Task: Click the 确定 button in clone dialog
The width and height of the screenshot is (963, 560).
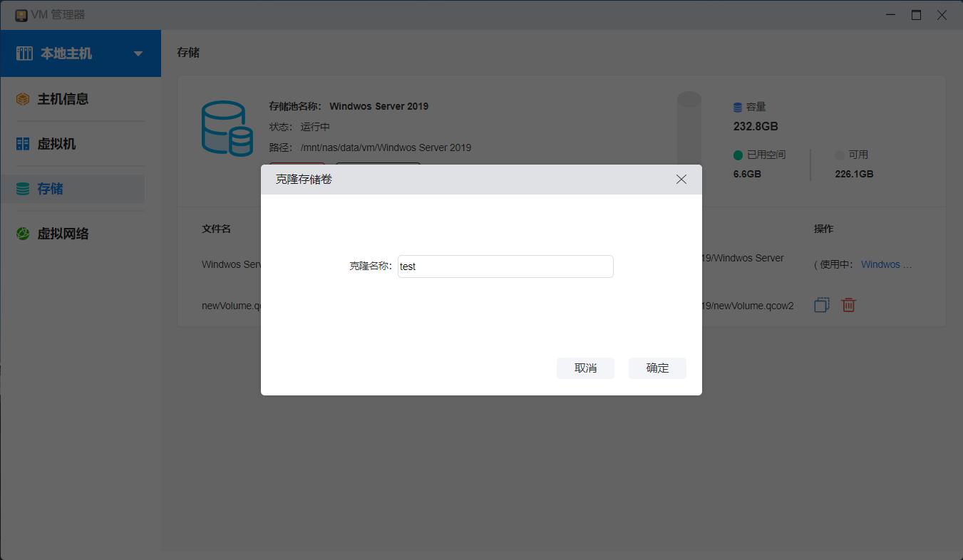Action: tap(657, 368)
